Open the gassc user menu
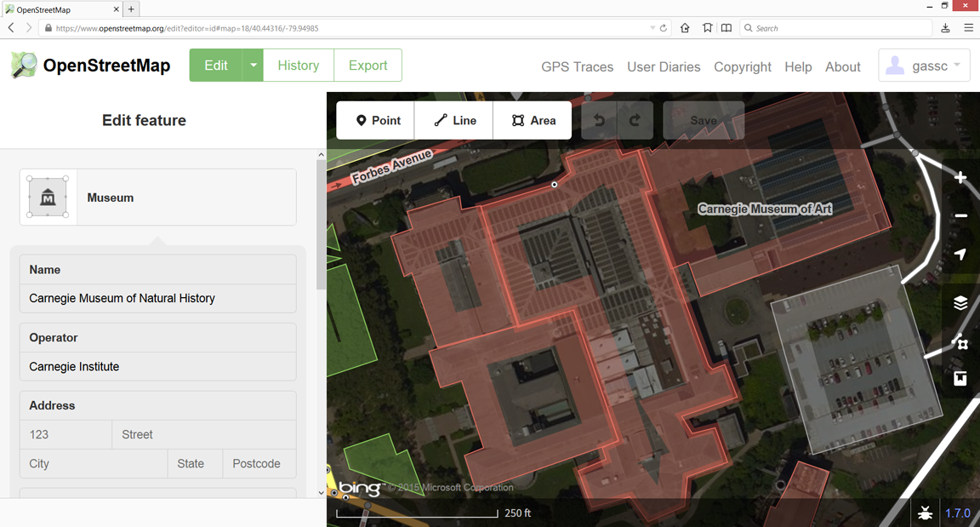The height and width of the screenshot is (527, 980). coord(924,65)
